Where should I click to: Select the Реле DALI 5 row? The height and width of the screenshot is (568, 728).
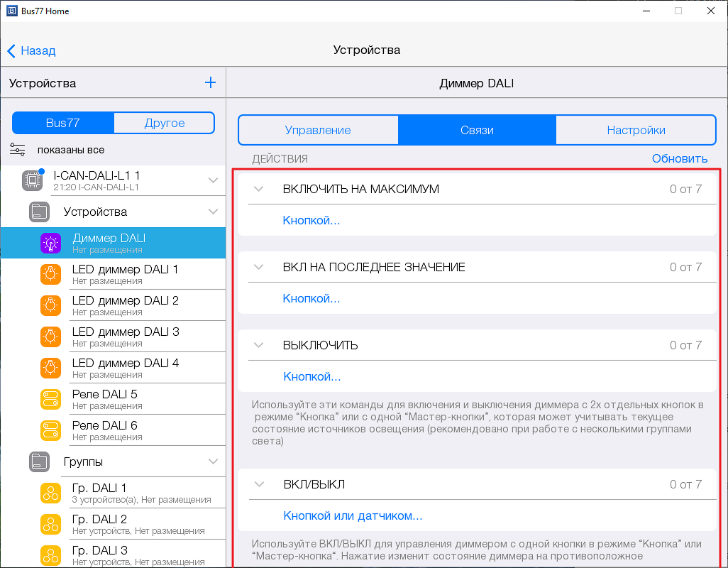(x=114, y=399)
